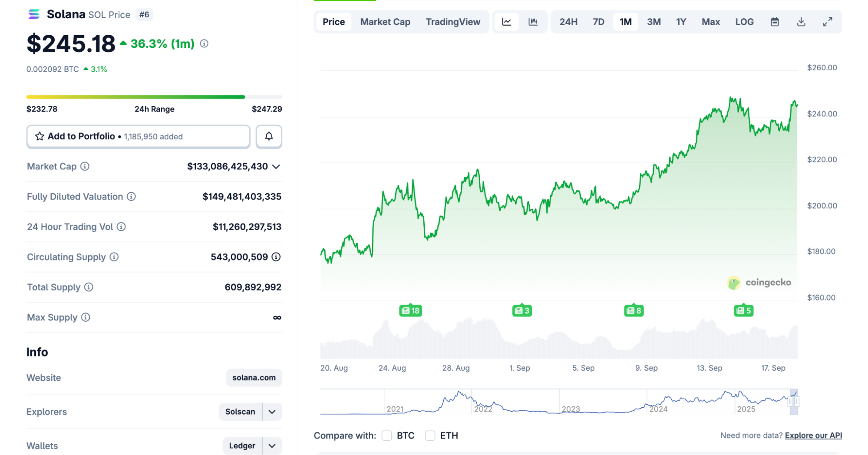868x455 pixels.
Task: Click 0.002092 BTC price text
Action: click(x=53, y=69)
